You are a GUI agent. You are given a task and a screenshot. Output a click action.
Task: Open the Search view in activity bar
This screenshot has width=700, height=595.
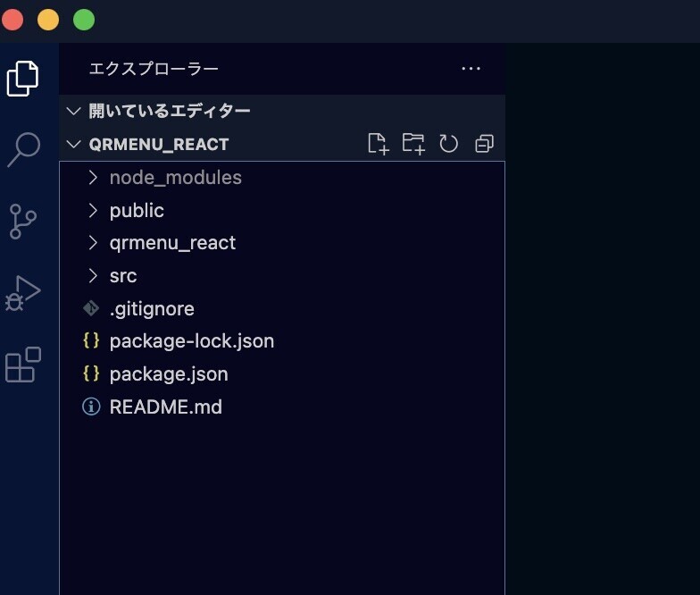coord(23,150)
